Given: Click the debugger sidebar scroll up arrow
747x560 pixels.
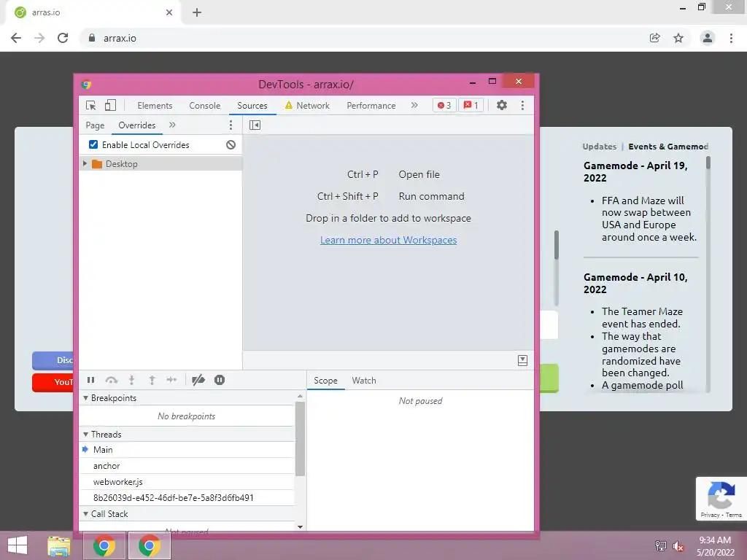Looking at the screenshot, I should point(300,396).
